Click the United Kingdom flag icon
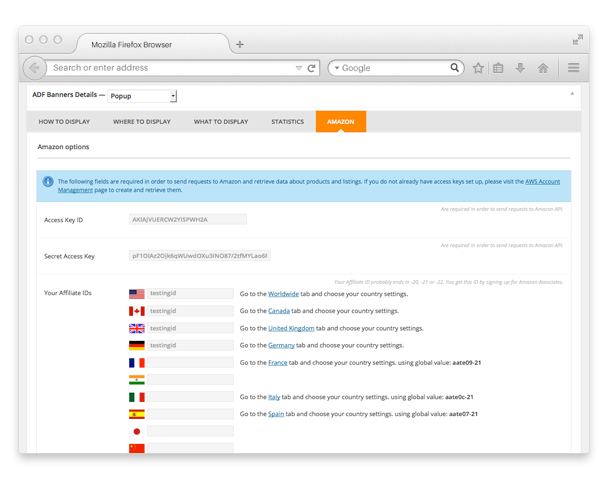The width and height of the screenshot is (615, 479). click(137, 328)
